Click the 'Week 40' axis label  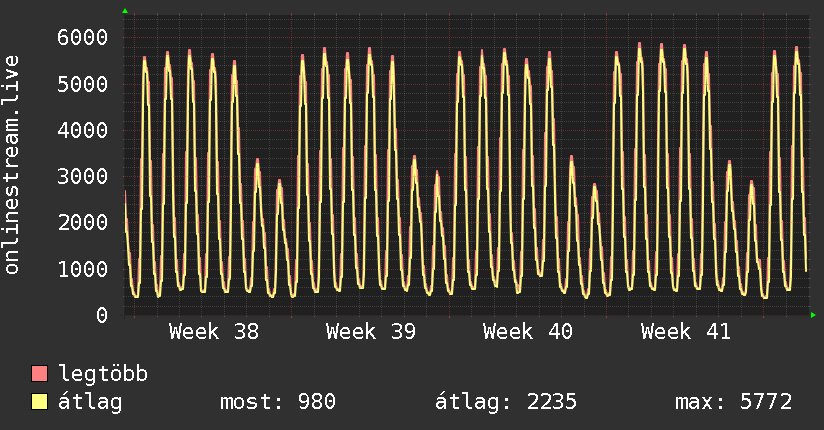pos(528,332)
